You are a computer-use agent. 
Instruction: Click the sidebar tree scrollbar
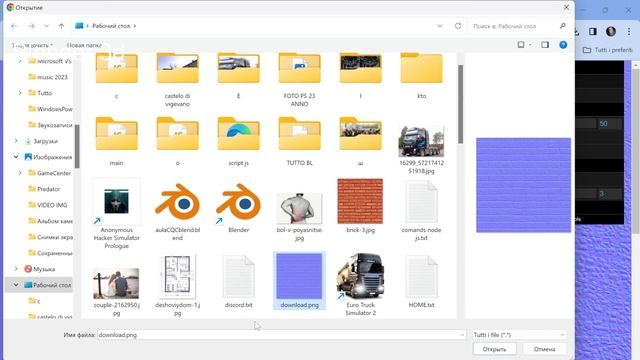pos(77,146)
